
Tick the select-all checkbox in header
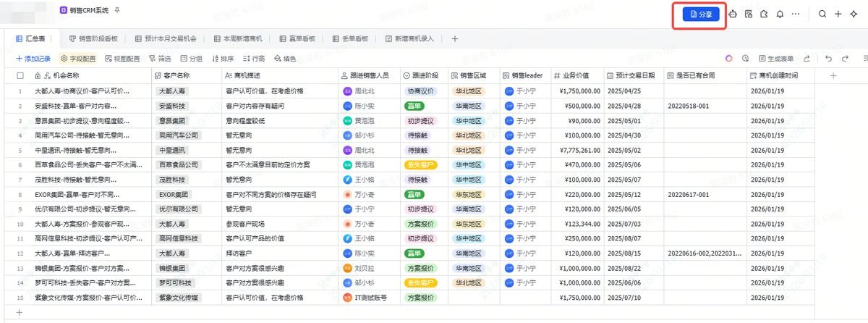(20, 75)
